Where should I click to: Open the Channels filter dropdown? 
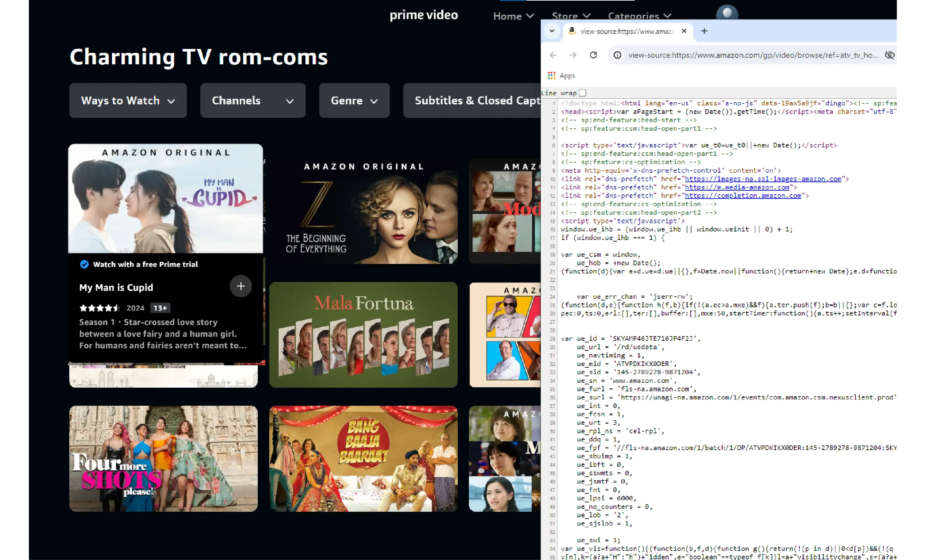[x=253, y=101]
